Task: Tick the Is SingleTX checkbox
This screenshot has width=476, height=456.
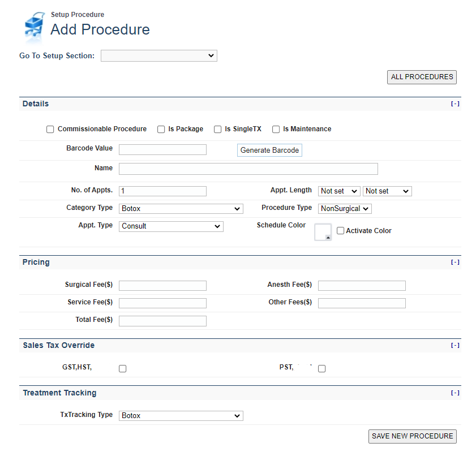Action: (x=217, y=130)
